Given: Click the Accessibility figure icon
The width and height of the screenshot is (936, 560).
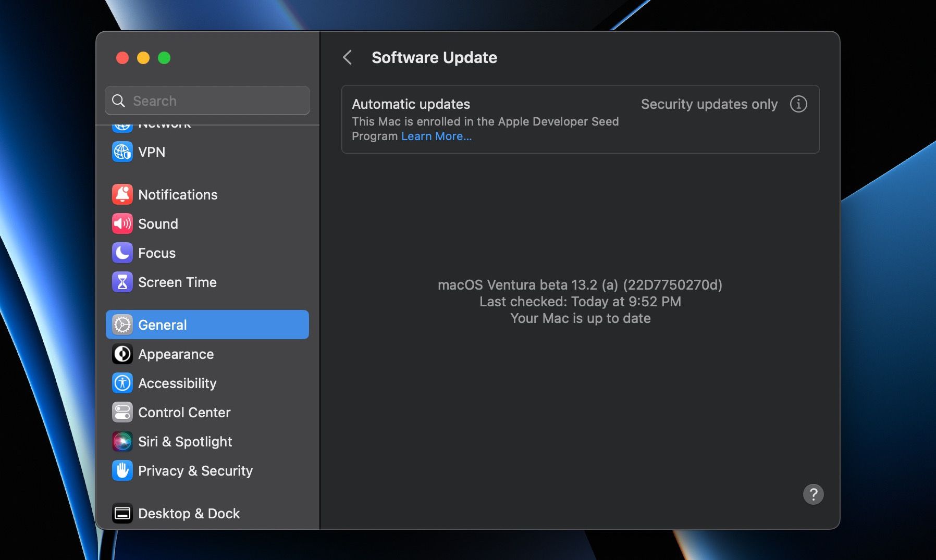Looking at the screenshot, I should coord(122,383).
